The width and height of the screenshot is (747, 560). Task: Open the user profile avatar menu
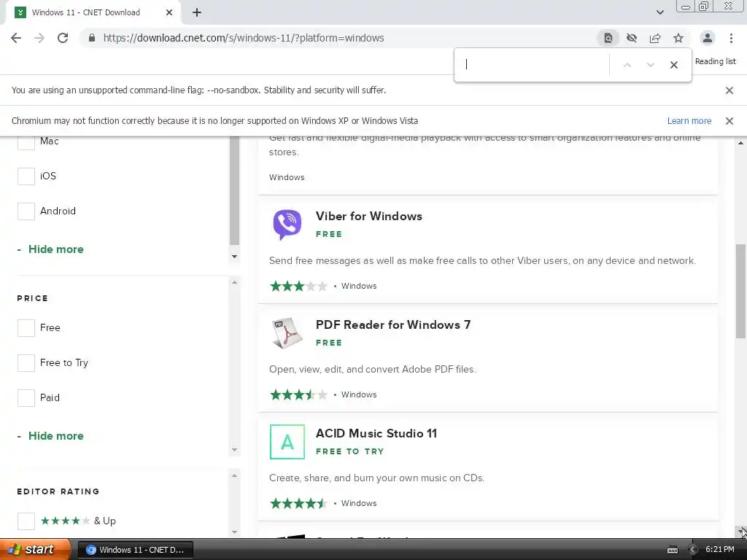coord(708,38)
